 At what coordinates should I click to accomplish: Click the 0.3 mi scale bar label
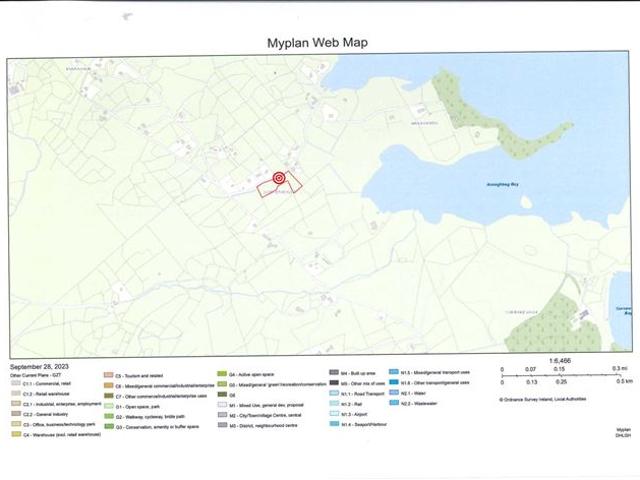(x=620, y=369)
